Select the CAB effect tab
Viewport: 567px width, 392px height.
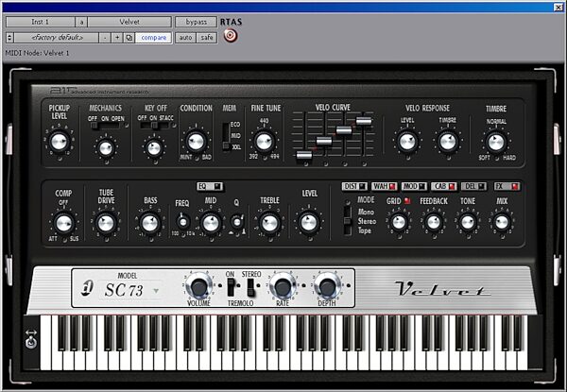[x=444, y=186]
